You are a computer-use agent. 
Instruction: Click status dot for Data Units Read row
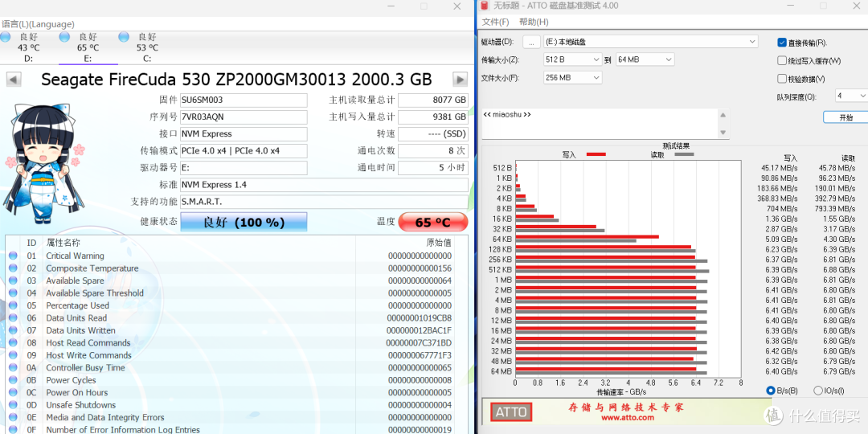pyautogui.click(x=14, y=318)
